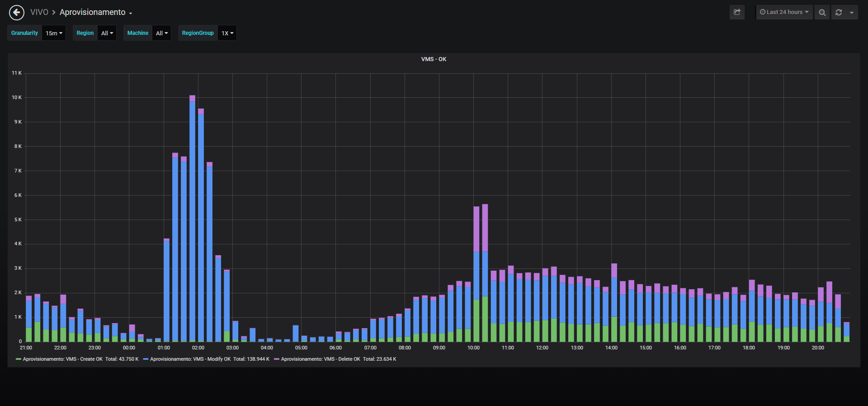The height and width of the screenshot is (406, 868).
Task: Click the tall bar just after 10:00
Action: (485, 273)
